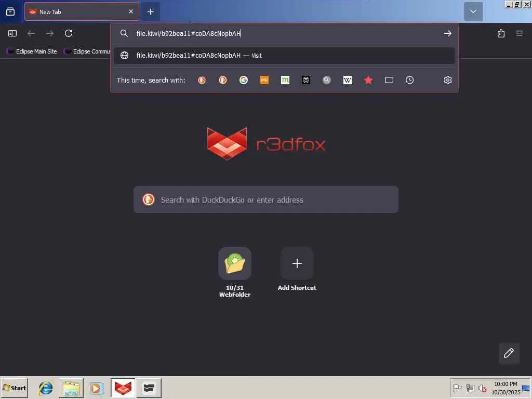
Task: Search this time with Google
Action: click(244, 80)
